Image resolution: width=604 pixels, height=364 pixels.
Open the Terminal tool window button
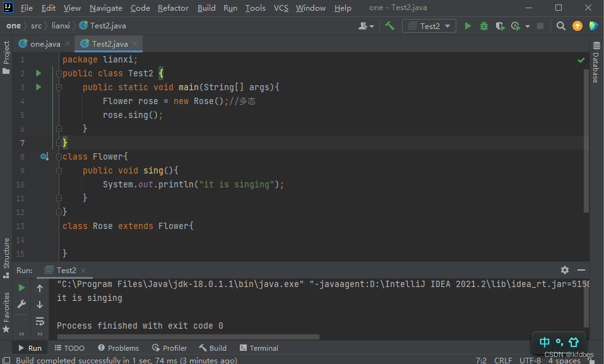pyautogui.click(x=259, y=348)
